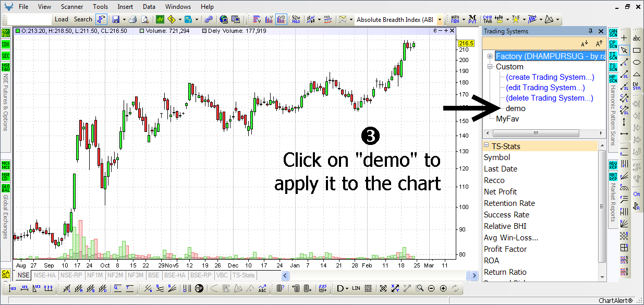The image size is (644, 305).
Task: Click the Print icon in toolbar
Action: [x=133, y=19]
